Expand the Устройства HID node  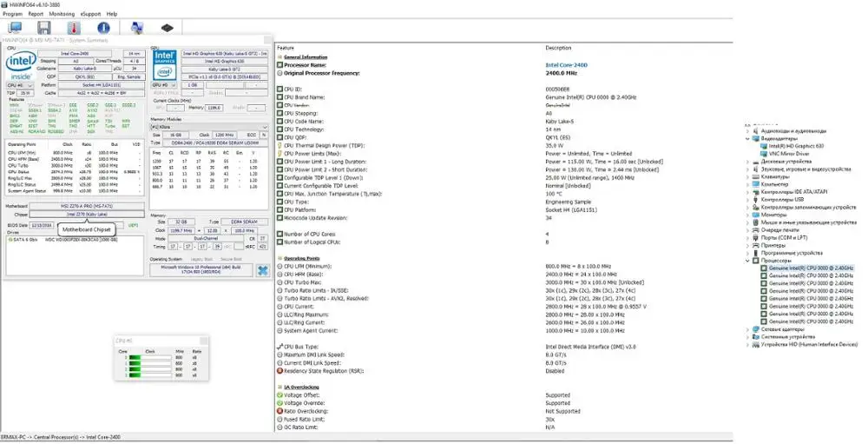748,344
